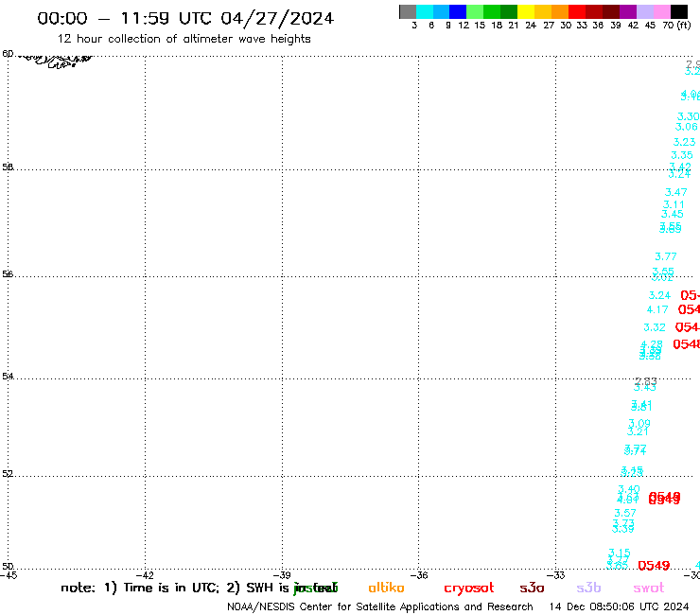
Task: Click the legend label '45'
Action: pyautogui.click(x=650, y=26)
